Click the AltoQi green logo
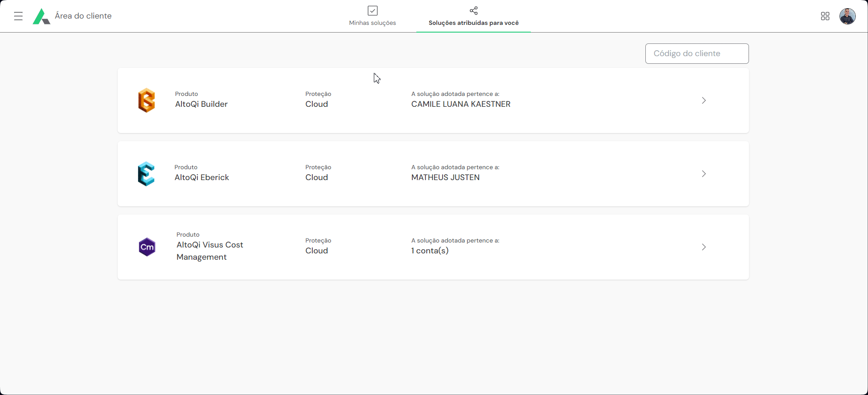The image size is (868, 395). [x=41, y=16]
